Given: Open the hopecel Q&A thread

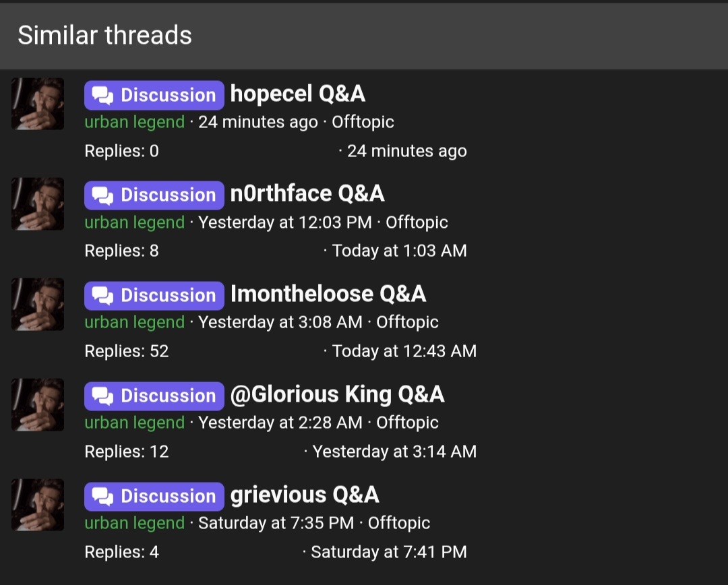Looking at the screenshot, I should [x=297, y=94].
